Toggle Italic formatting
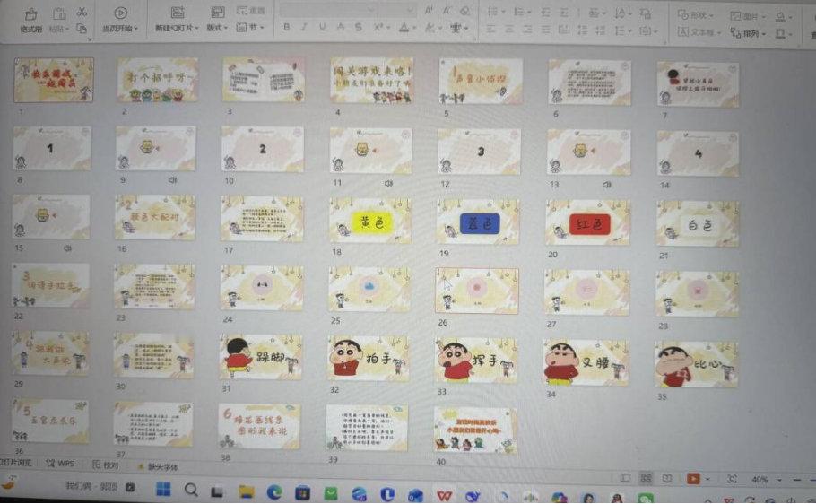The image size is (816, 504). pyautogui.click(x=305, y=27)
